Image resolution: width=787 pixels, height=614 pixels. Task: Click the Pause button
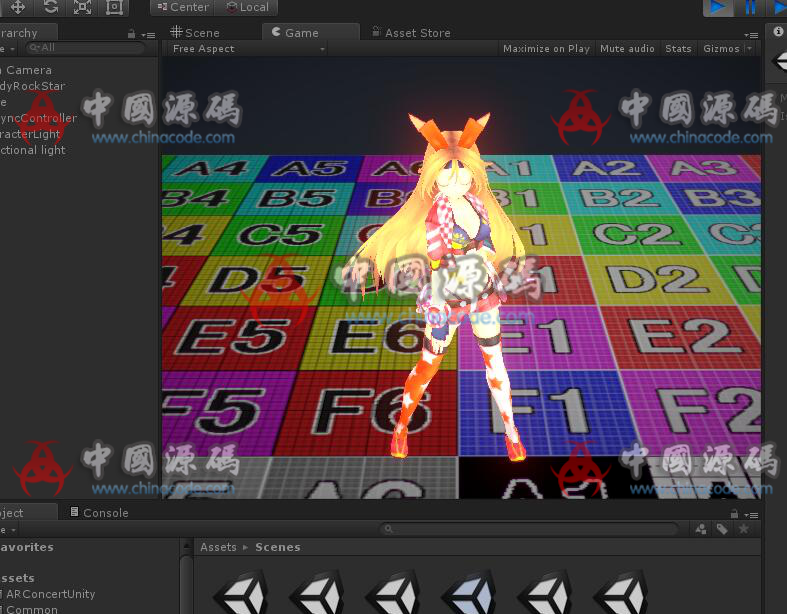pos(750,7)
